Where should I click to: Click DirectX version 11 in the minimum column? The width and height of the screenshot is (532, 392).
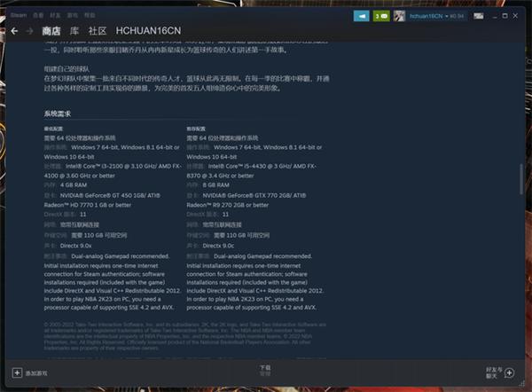(82, 215)
